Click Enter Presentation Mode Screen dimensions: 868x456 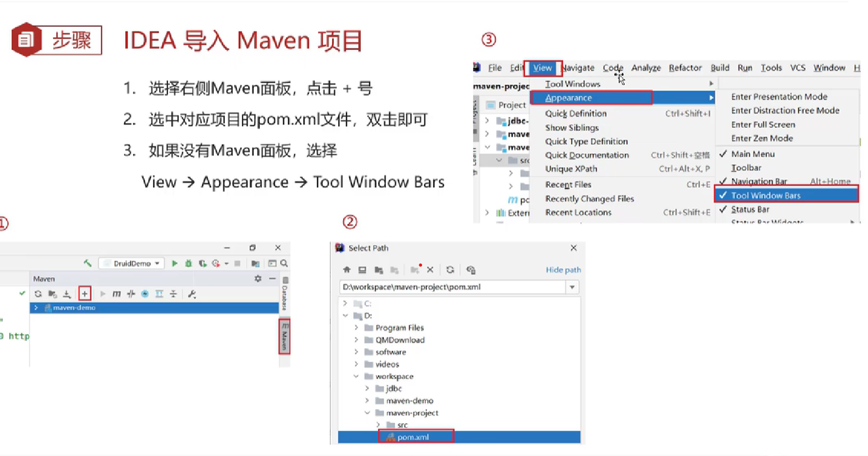tap(779, 97)
